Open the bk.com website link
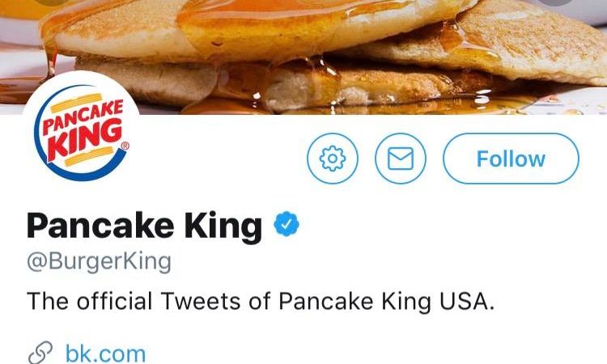The image size is (607, 364). click(x=105, y=353)
